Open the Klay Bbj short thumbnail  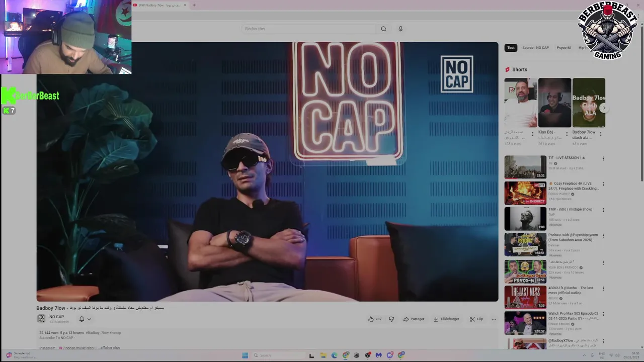554,103
